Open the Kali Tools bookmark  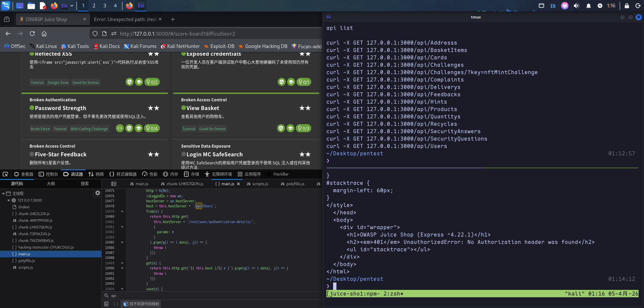click(x=75, y=46)
